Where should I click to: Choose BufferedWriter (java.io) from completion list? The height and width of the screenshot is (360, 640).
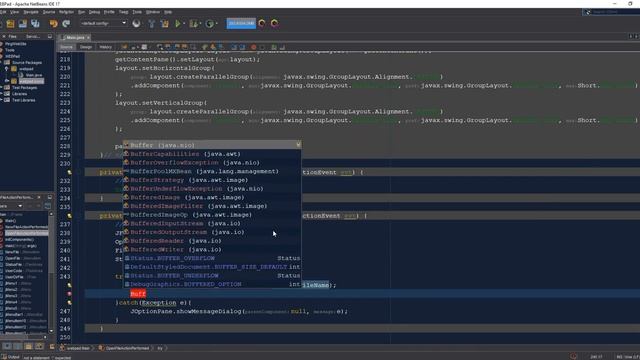[212, 249]
